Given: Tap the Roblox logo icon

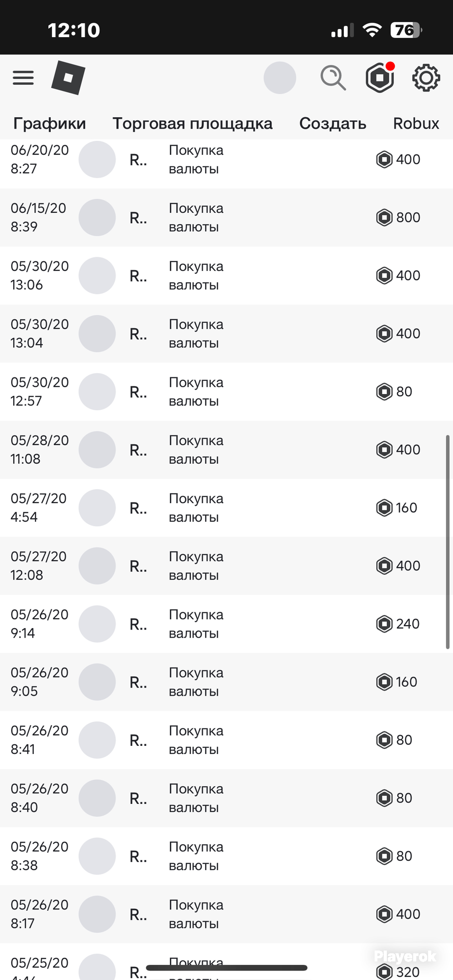Looking at the screenshot, I should click(68, 78).
